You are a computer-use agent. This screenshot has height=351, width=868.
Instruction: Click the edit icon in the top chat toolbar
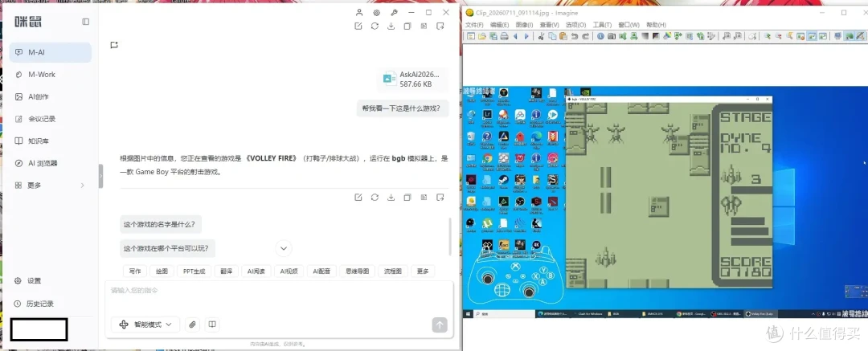(358, 26)
